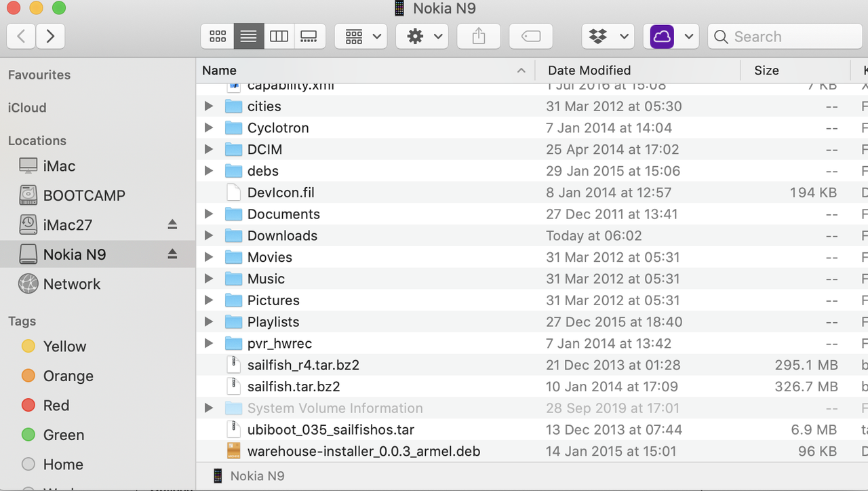This screenshot has height=491, width=868.
Task: Select the Orange tag
Action: (57, 376)
